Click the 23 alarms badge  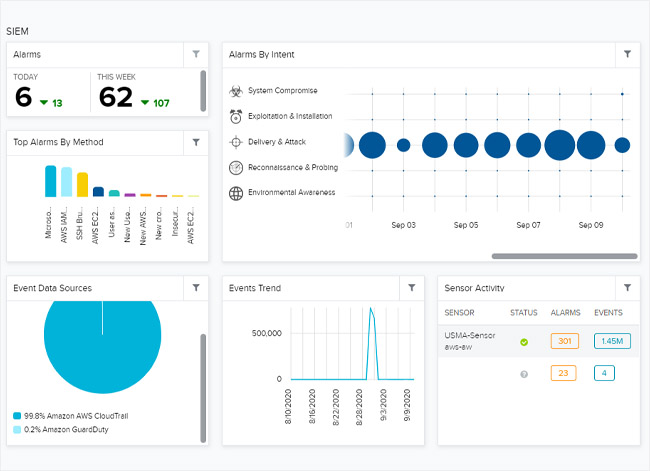point(564,374)
